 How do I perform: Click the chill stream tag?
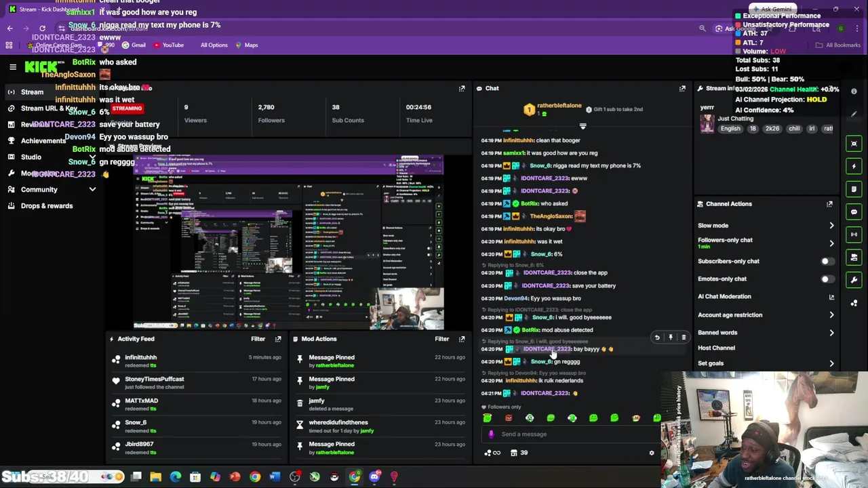click(x=794, y=129)
